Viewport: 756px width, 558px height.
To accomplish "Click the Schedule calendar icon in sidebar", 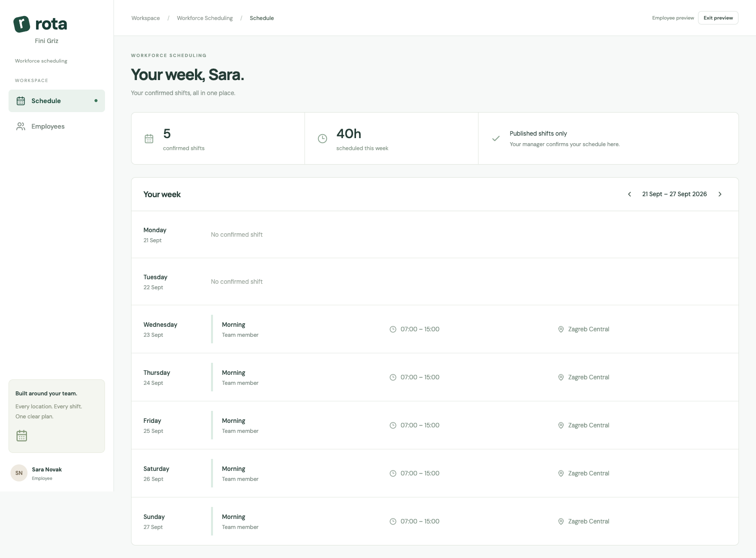I will click(20, 101).
